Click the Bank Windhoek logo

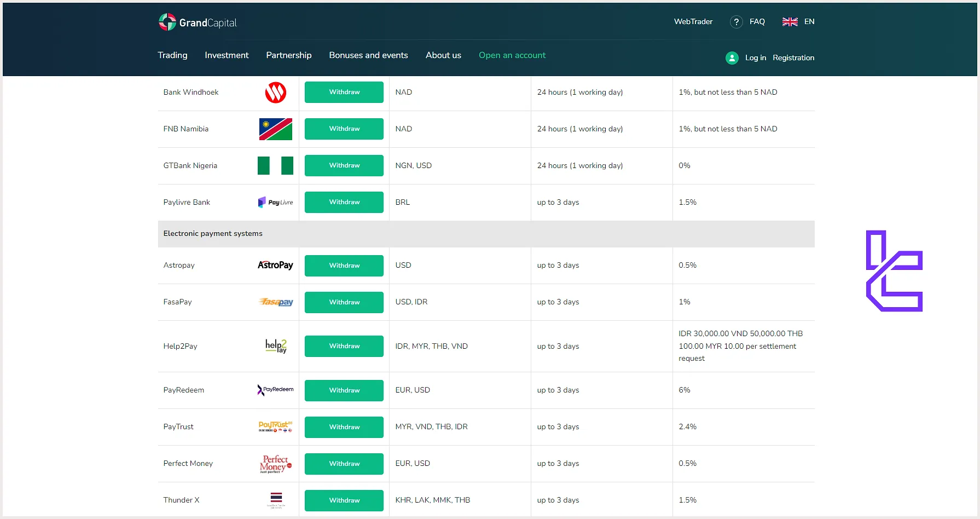[275, 93]
